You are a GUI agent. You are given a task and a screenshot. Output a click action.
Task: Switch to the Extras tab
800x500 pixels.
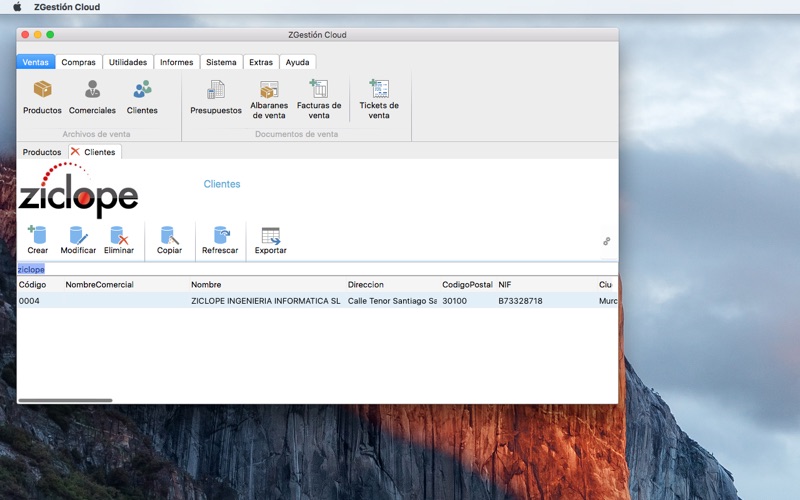(261, 62)
